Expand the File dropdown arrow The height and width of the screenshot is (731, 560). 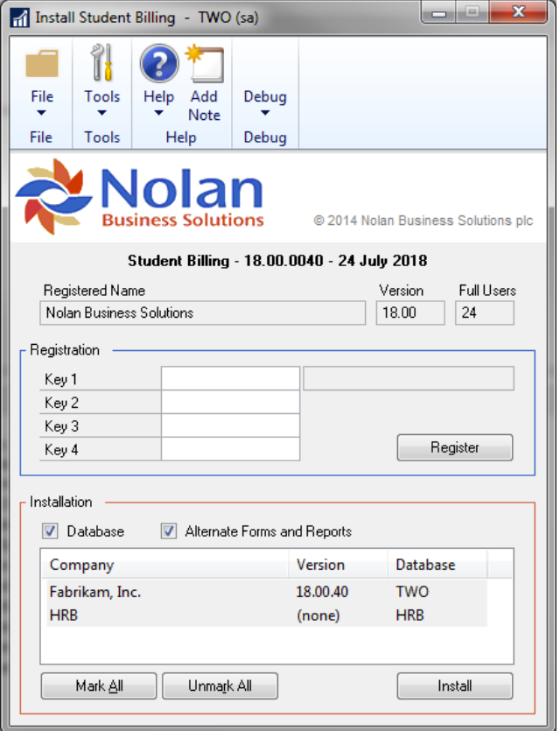(x=41, y=113)
